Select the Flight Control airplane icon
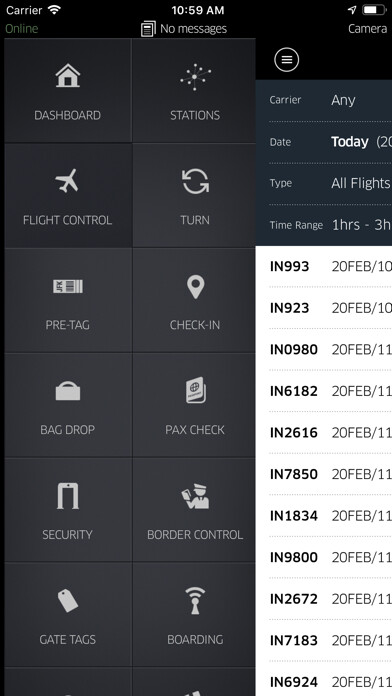 [x=67, y=181]
